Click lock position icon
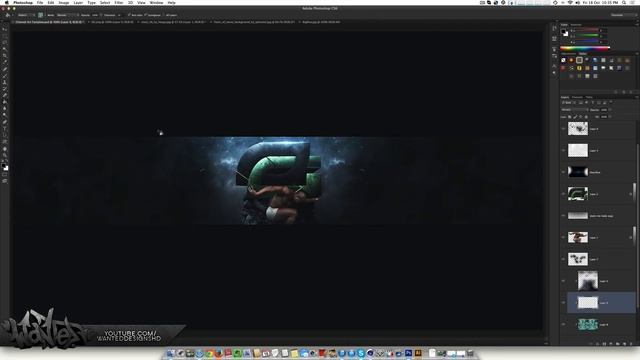640x360 pixels. tap(581, 117)
